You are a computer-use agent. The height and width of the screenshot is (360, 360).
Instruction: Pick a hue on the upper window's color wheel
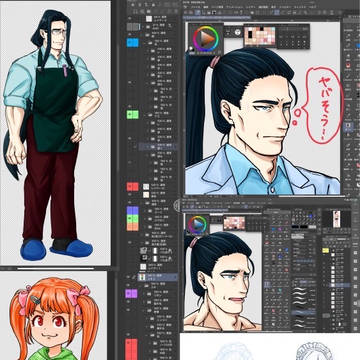click(x=205, y=39)
